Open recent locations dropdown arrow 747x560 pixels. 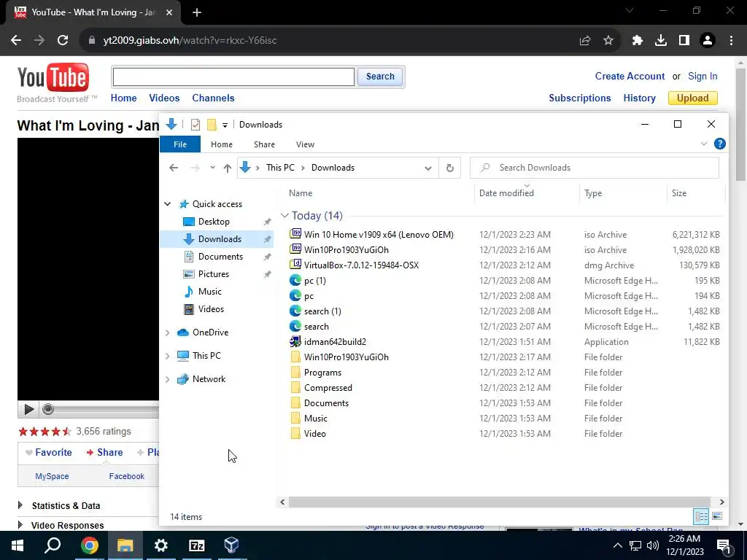212,168
